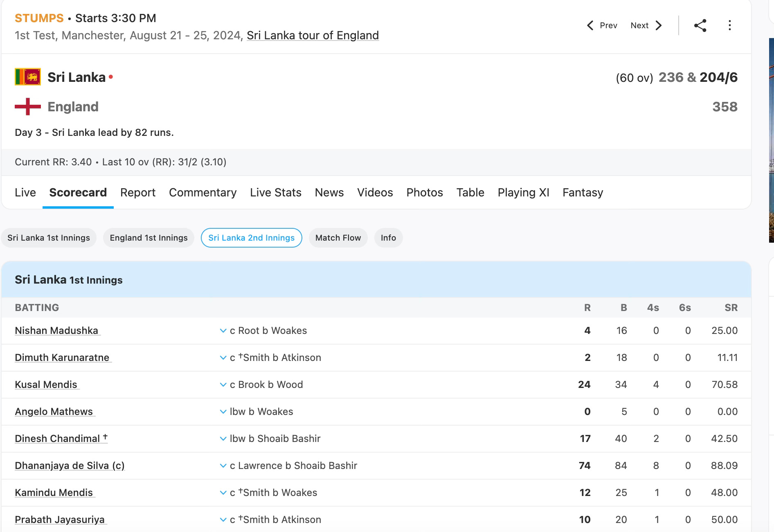
Task: Click the Prev chevron arrow
Action: 590,25
